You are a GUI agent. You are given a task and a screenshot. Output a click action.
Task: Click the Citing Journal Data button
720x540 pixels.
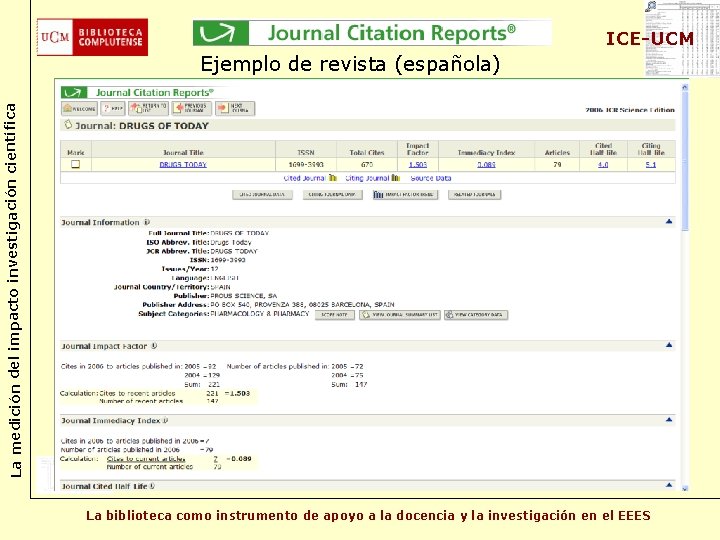[332, 195]
